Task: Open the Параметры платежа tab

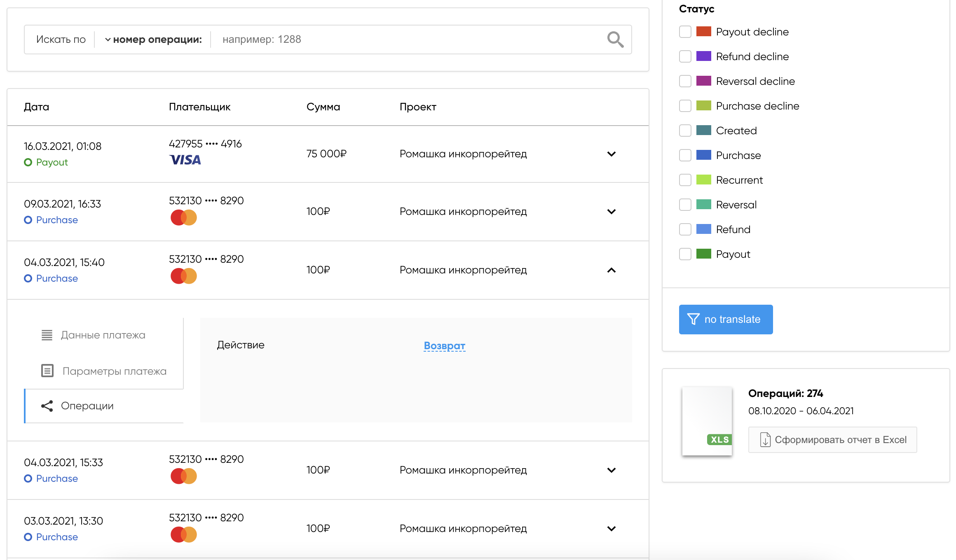Action: (114, 371)
